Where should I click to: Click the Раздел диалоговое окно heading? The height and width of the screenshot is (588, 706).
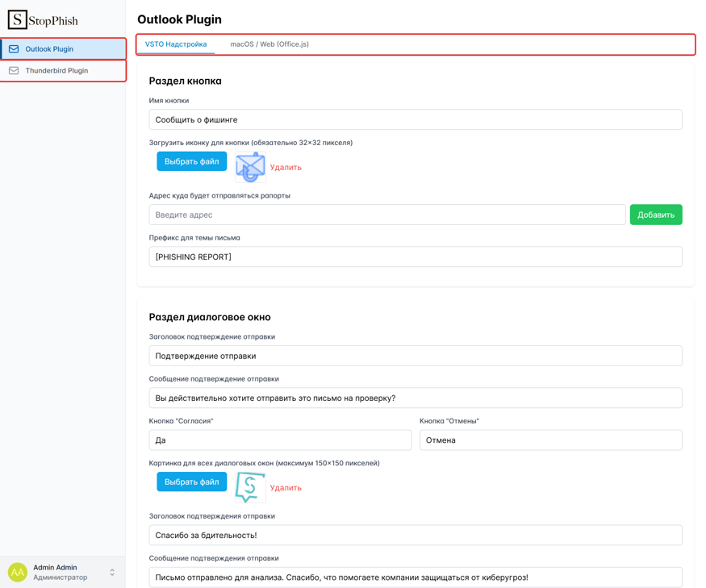210,317
